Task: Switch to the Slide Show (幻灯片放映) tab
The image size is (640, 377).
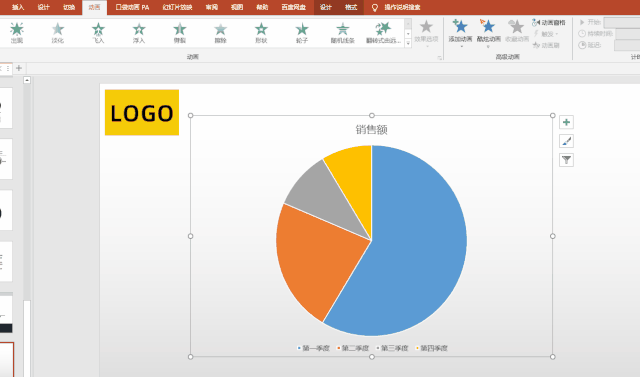Action: click(x=177, y=7)
